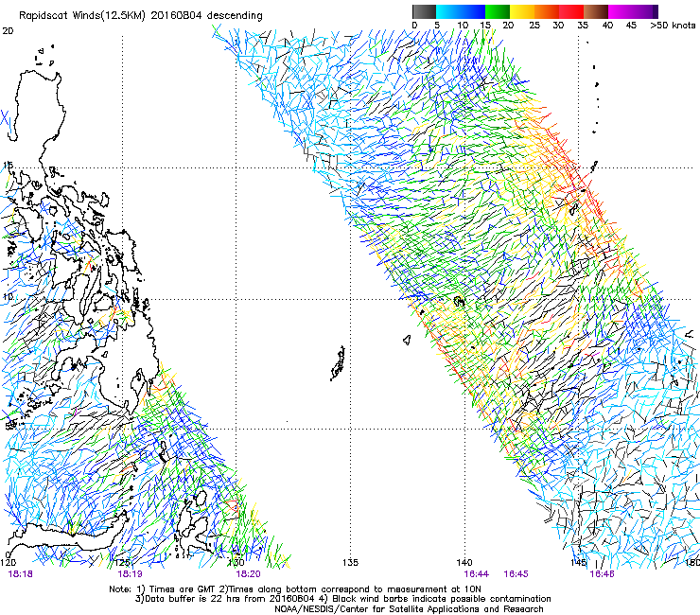Image resolution: width=700 pixels, height=615 pixels.
Task: Select the red 30-35 knots legend segment
Action: 571,11
